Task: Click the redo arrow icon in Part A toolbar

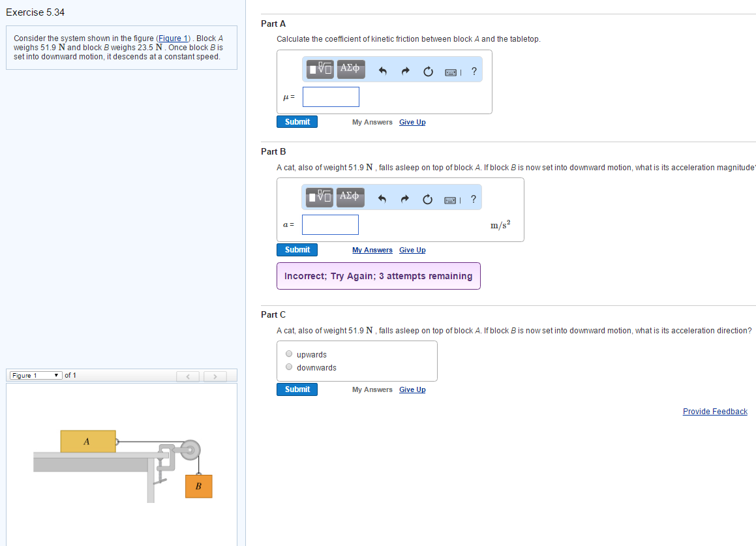Action: 405,70
